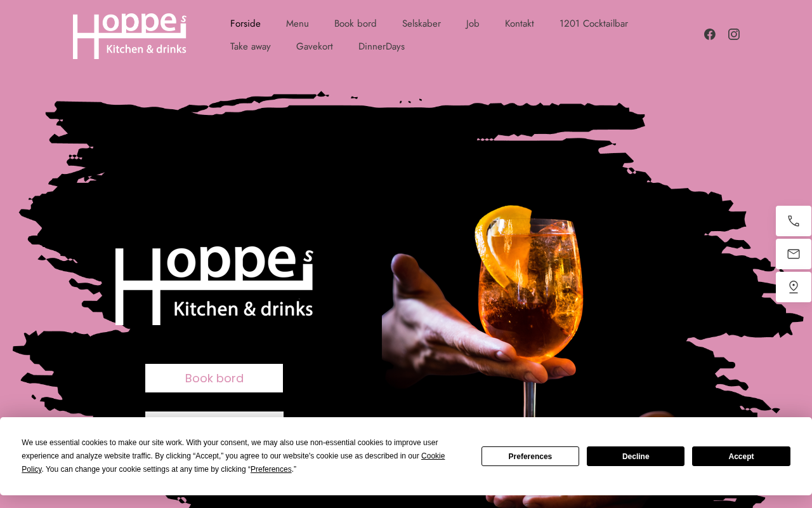
Task: Accept cookies in the consent banner
Action: (x=741, y=457)
